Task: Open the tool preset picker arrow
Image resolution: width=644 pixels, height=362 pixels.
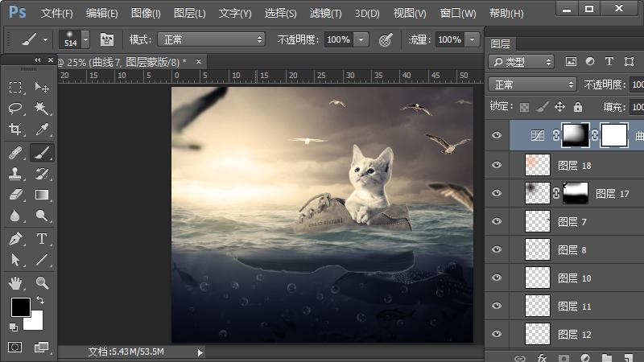Action: (x=45, y=39)
